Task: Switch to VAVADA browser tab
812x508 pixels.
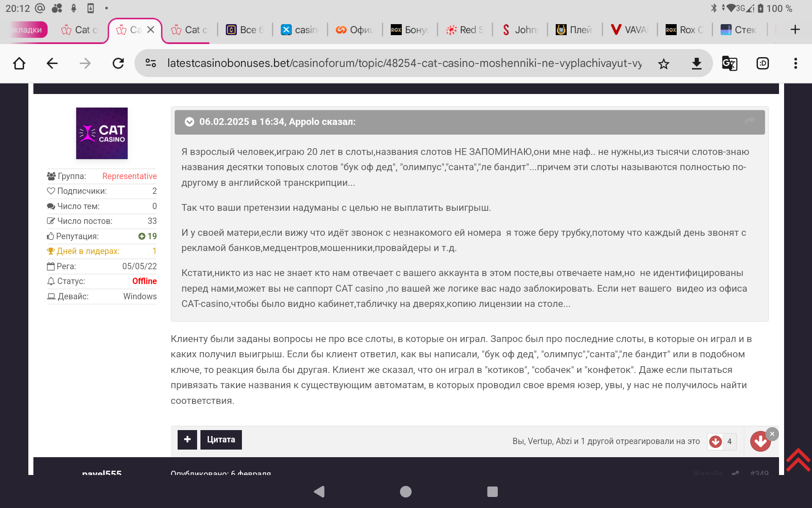Action: (x=629, y=30)
